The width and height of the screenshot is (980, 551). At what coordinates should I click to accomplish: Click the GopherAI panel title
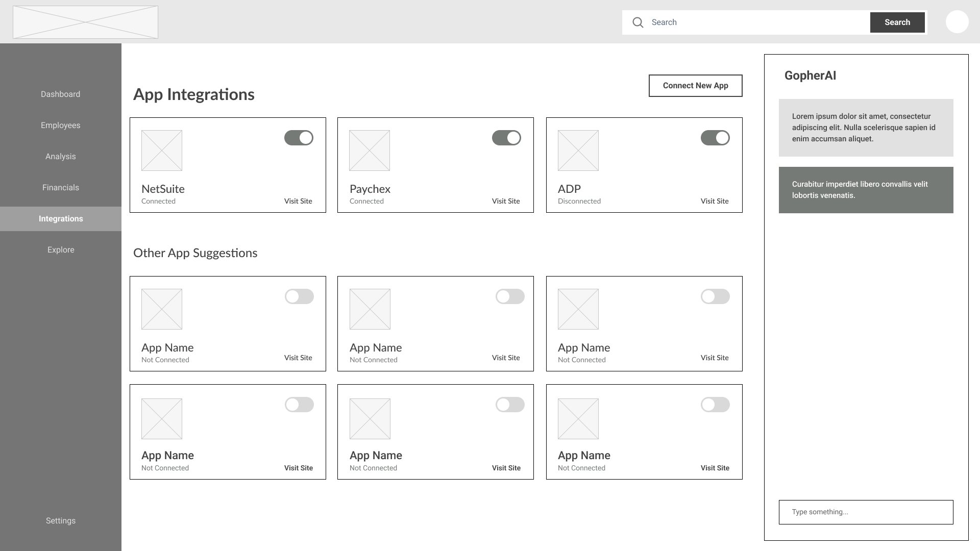810,76
